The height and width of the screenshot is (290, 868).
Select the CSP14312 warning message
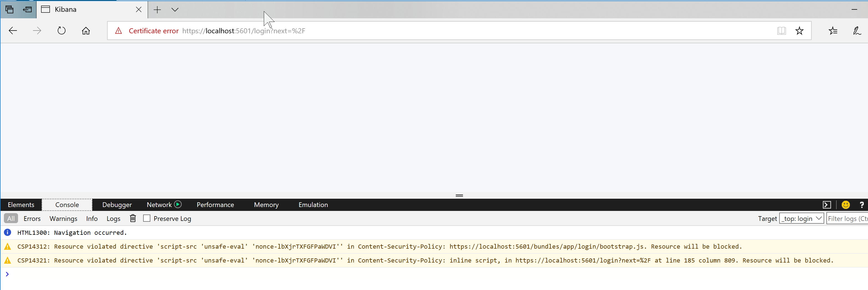[x=379, y=246]
